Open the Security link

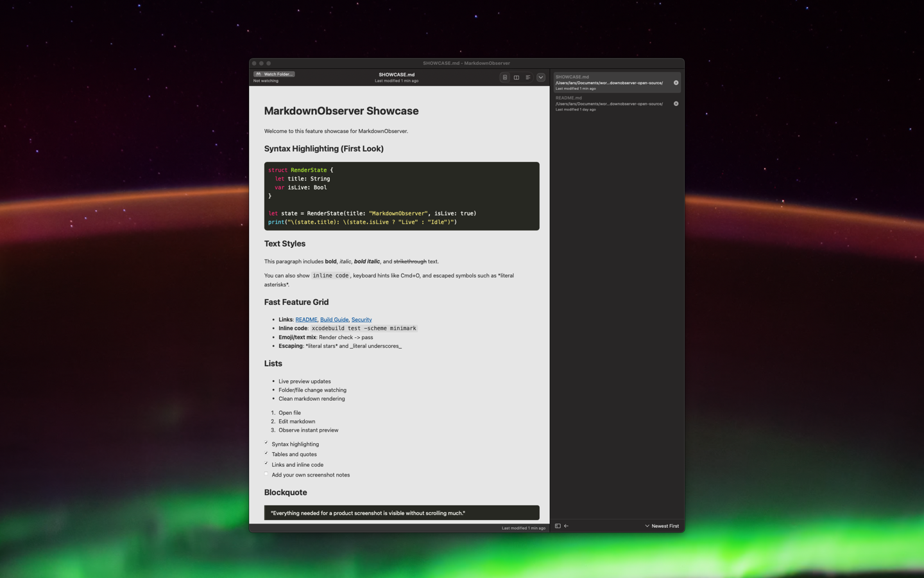pos(361,319)
